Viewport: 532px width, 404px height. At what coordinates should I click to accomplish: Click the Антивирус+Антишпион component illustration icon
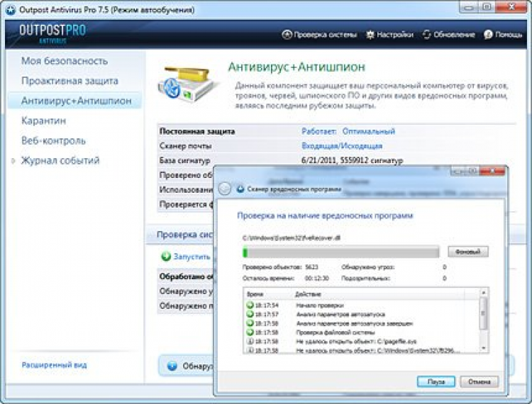click(x=187, y=85)
